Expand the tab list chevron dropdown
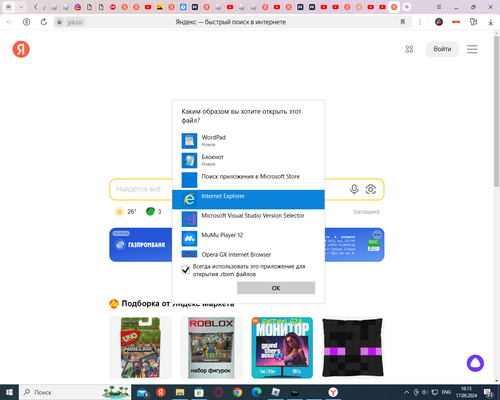The height and width of the screenshot is (400, 500). point(21,7)
